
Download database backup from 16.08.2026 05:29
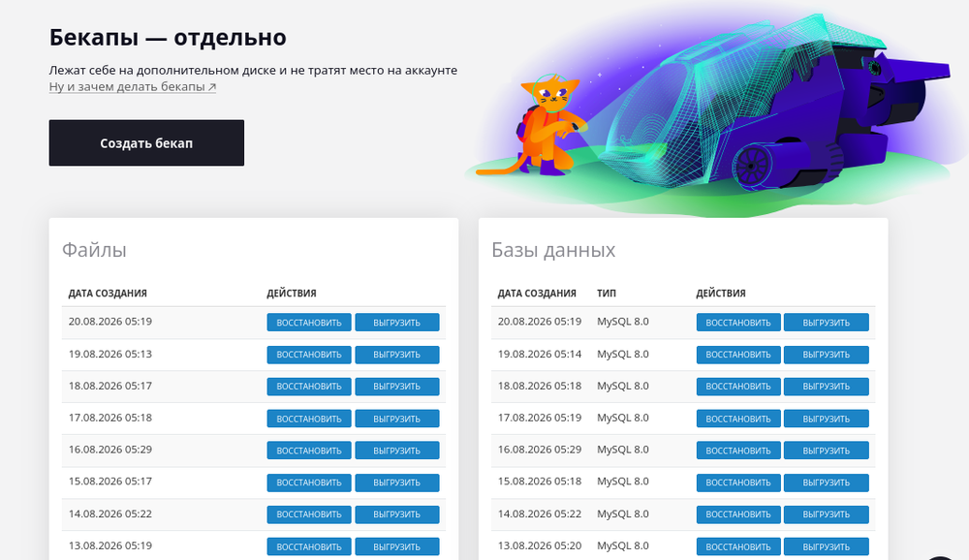pos(827,450)
